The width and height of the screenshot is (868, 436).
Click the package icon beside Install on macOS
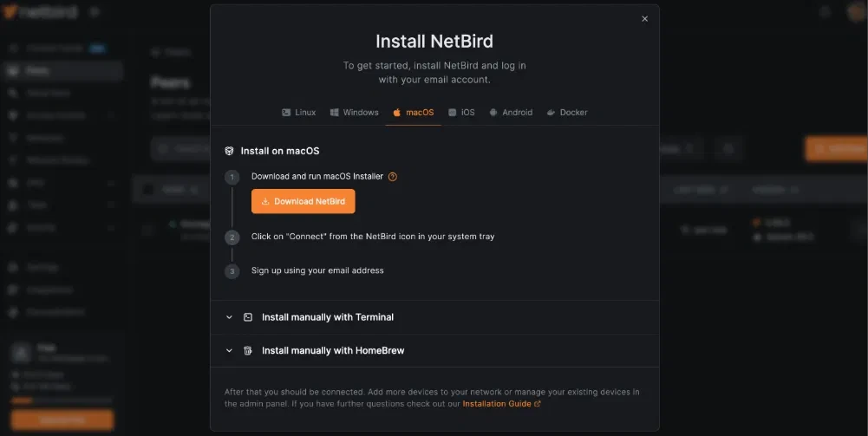(229, 151)
